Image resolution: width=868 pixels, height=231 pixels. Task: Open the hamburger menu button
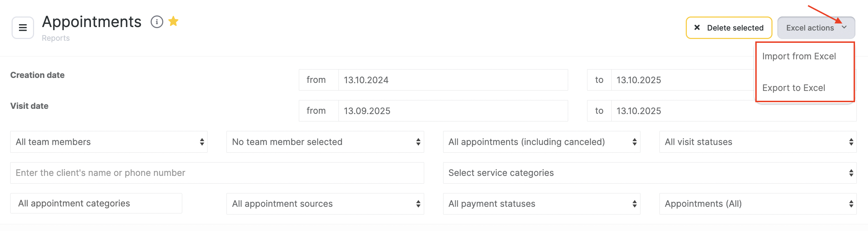tap(23, 28)
